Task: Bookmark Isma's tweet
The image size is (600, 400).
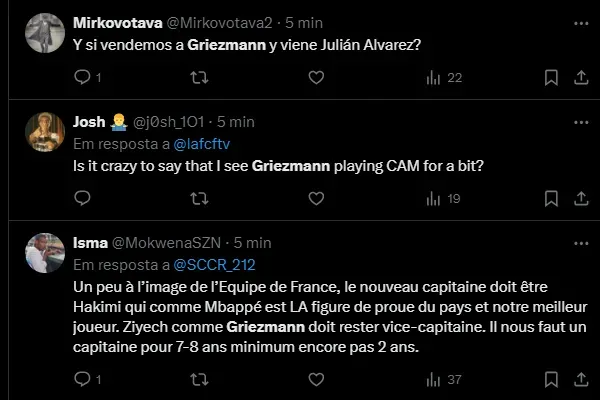Action: click(550, 379)
